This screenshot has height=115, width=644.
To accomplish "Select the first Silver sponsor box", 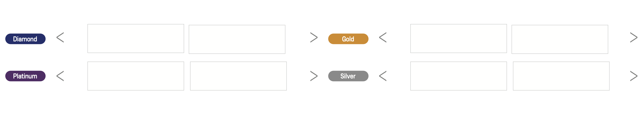I will (458, 76).
